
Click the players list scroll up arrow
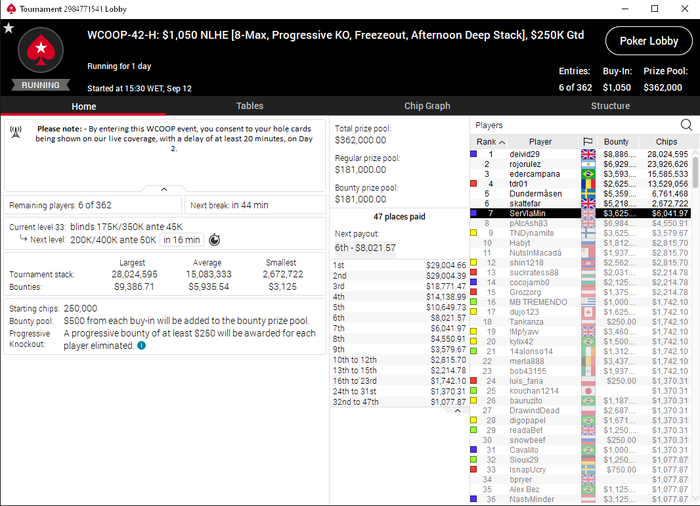click(695, 153)
